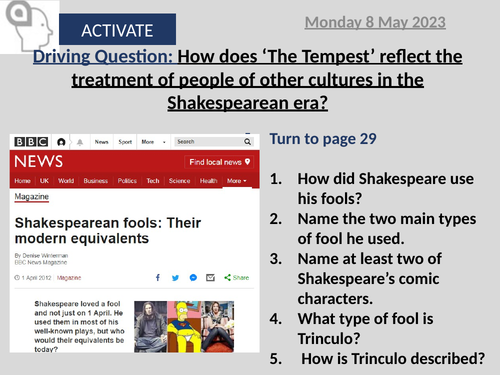Share article on Facebook
500x375 pixels.
click(x=158, y=277)
